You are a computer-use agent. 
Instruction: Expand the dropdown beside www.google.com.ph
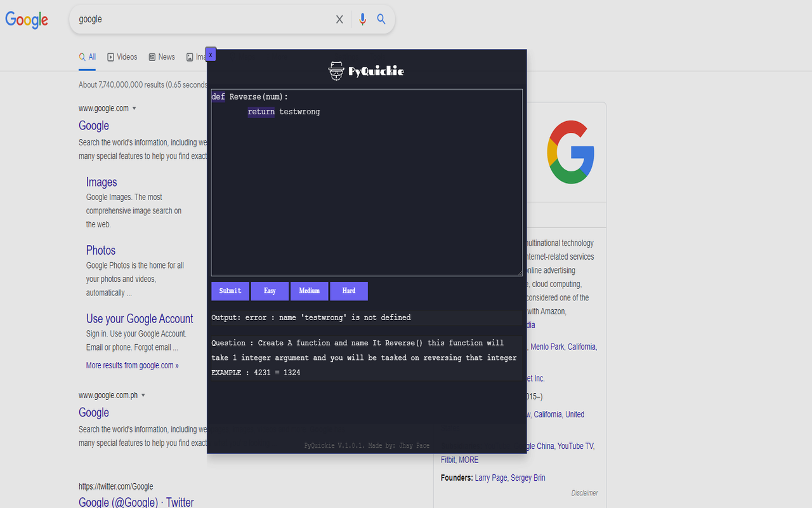tap(143, 395)
